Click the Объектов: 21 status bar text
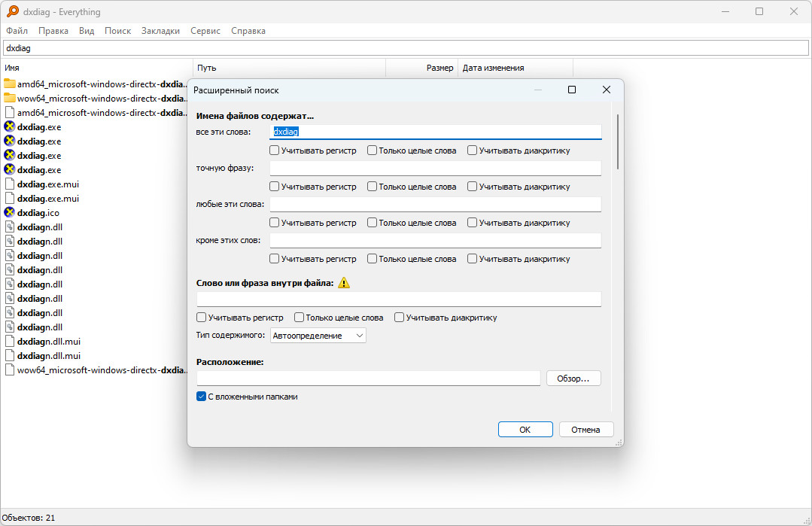The width and height of the screenshot is (812, 526). coord(29,517)
